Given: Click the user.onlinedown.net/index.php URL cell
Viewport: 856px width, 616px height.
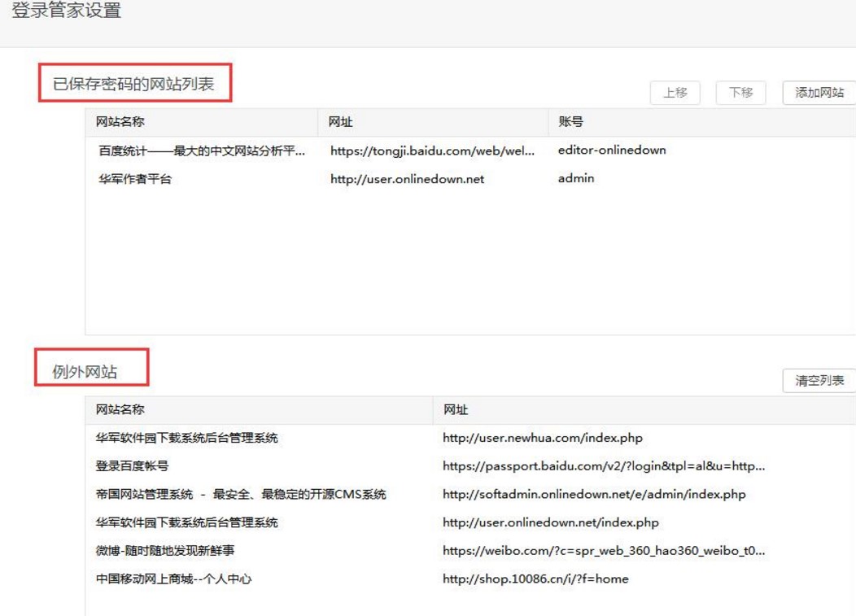Looking at the screenshot, I should click(x=551, y=522).
